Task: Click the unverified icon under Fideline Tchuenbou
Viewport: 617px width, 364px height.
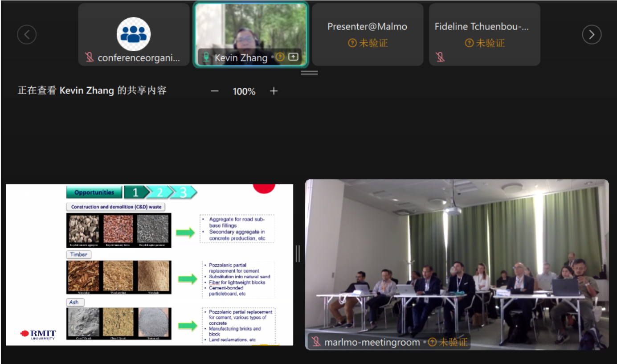Action: [469, 43]
